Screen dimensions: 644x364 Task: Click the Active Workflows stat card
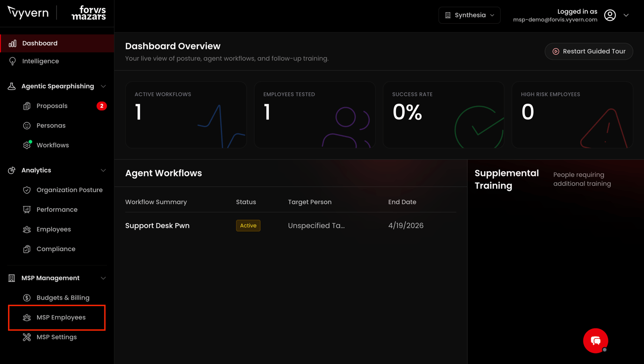186,115
